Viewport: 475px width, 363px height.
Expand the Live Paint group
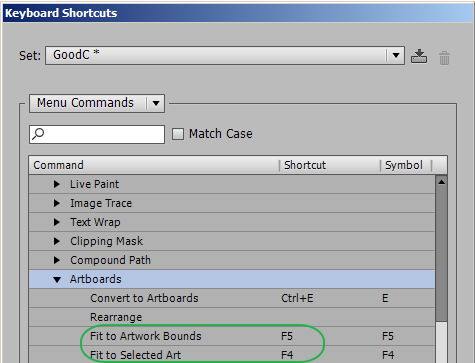pyautogui.click(x=57, y=184)
